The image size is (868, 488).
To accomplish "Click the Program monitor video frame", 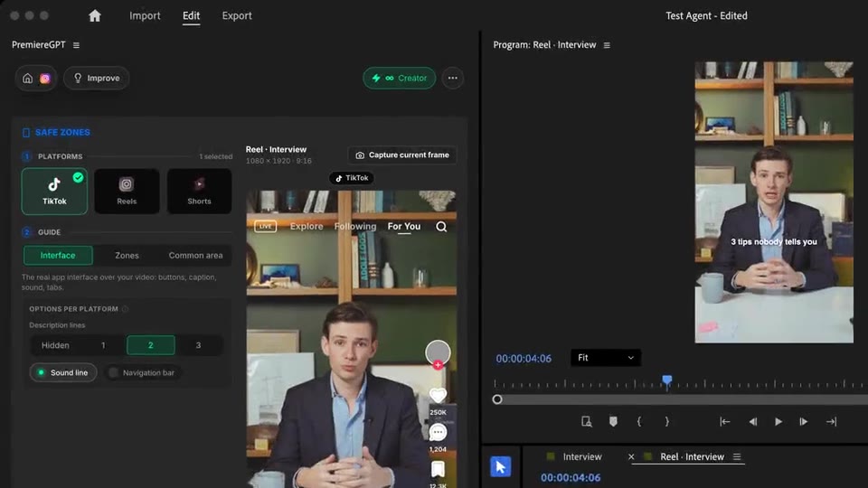I will (x=774, y=202).
